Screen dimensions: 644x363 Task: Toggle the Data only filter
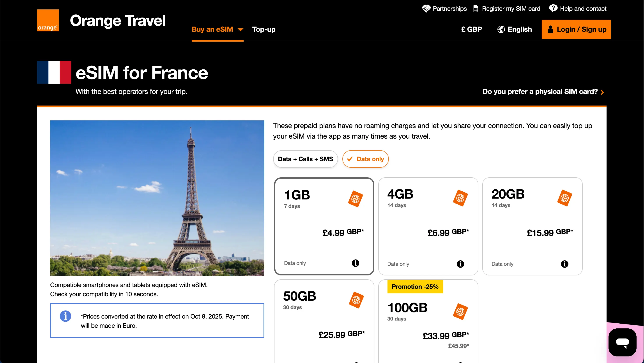pos(365,159)
